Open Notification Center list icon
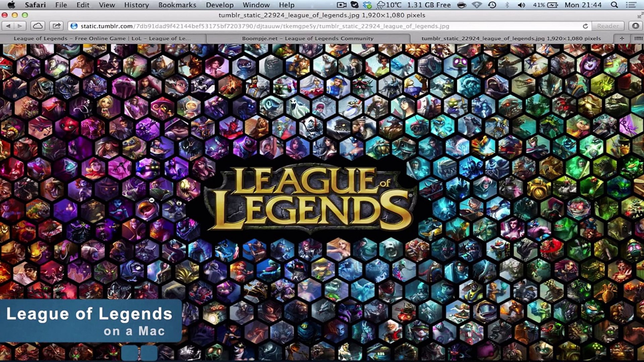 (631, 5)
